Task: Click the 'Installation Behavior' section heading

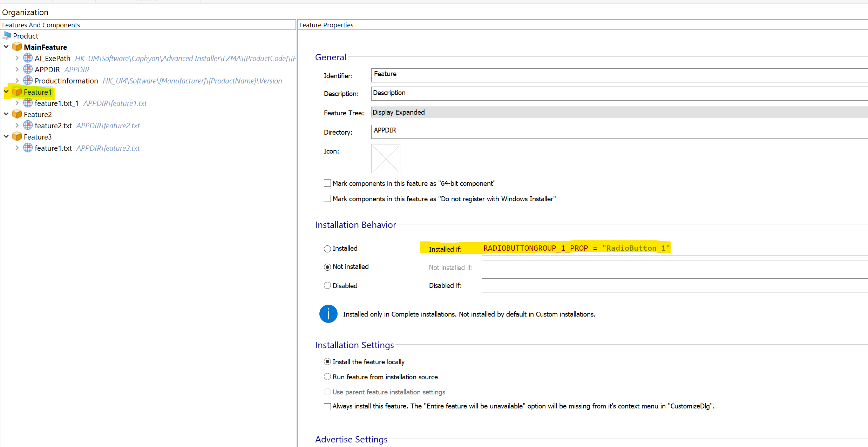Action: point(355,225)
